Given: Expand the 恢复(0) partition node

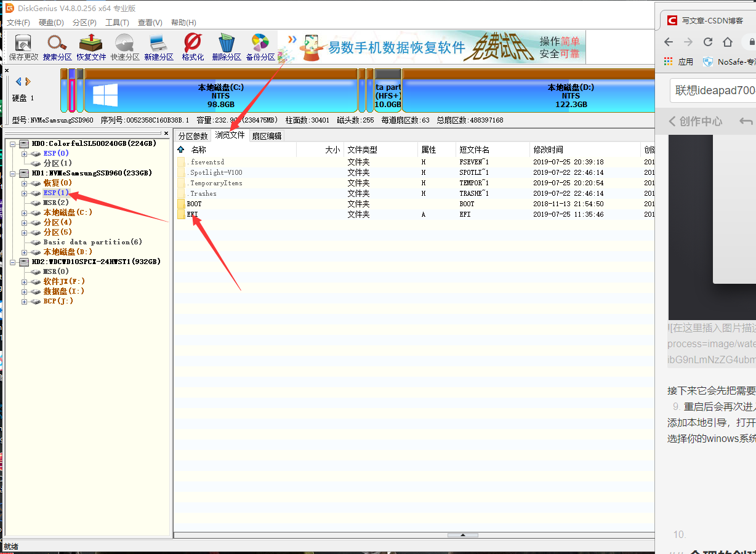Looking at the screenshot, I should pyautogui.click(x=24, y=183).
